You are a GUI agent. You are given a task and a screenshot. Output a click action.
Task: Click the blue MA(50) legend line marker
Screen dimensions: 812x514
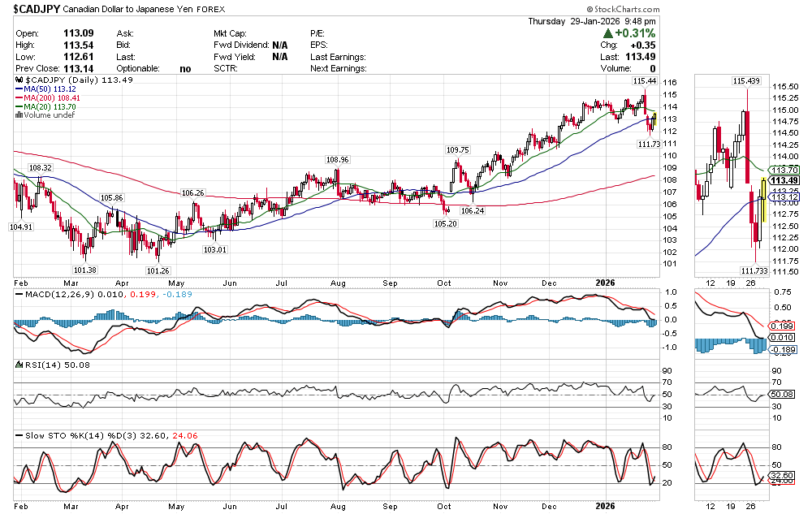click(19, 89)
